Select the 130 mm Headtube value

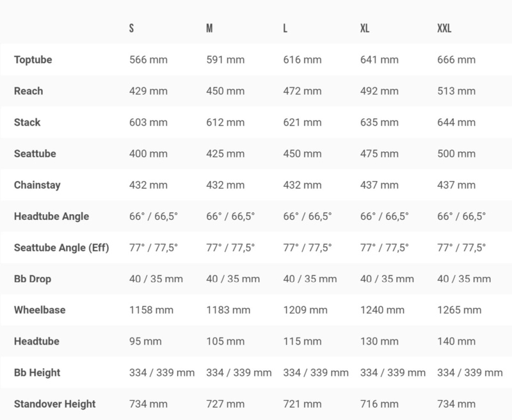tap(379, 341)
